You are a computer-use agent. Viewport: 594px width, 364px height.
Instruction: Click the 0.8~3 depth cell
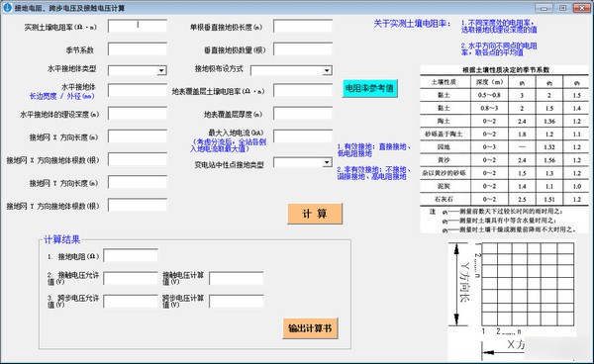click(x=489, y=108)
